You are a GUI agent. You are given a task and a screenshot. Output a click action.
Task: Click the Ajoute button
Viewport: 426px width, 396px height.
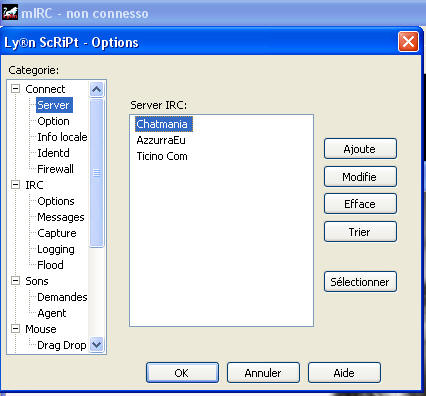tap(360, 149)
